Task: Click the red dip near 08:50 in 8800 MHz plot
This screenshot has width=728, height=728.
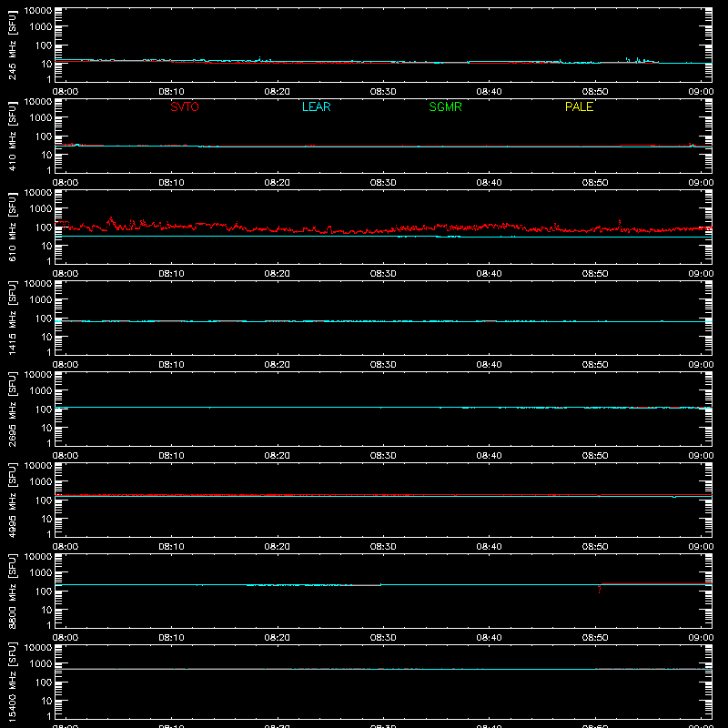Action: (599, 589)
